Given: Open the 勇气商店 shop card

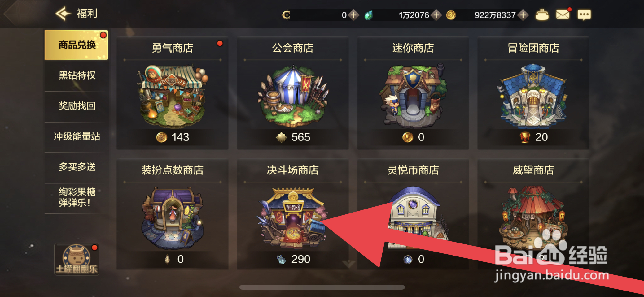Looking at the screenshot, I should [x=173, y=93].
